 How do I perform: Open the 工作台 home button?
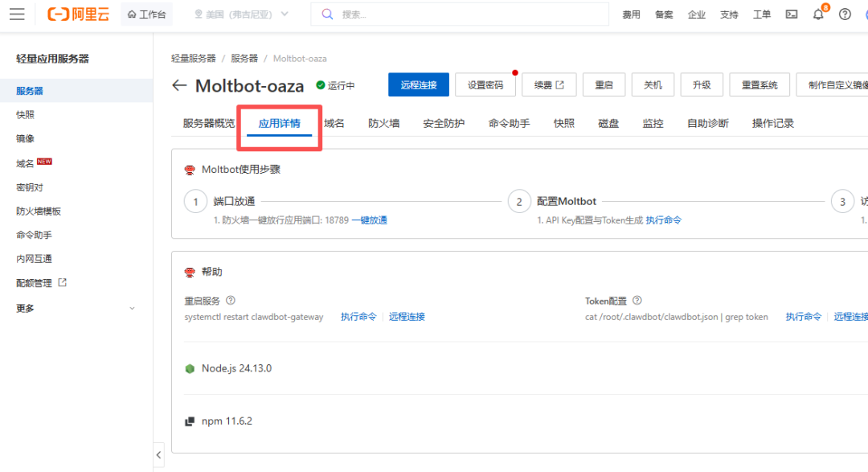point(147,14)
